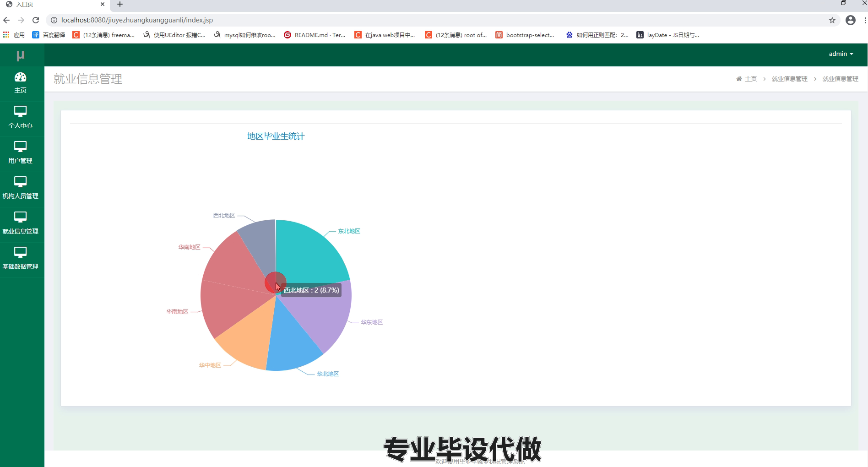Click the μ logo in the sidebar header
Image resolution: width=868 pixels, height=467 pixels.
tap(20, 55)
